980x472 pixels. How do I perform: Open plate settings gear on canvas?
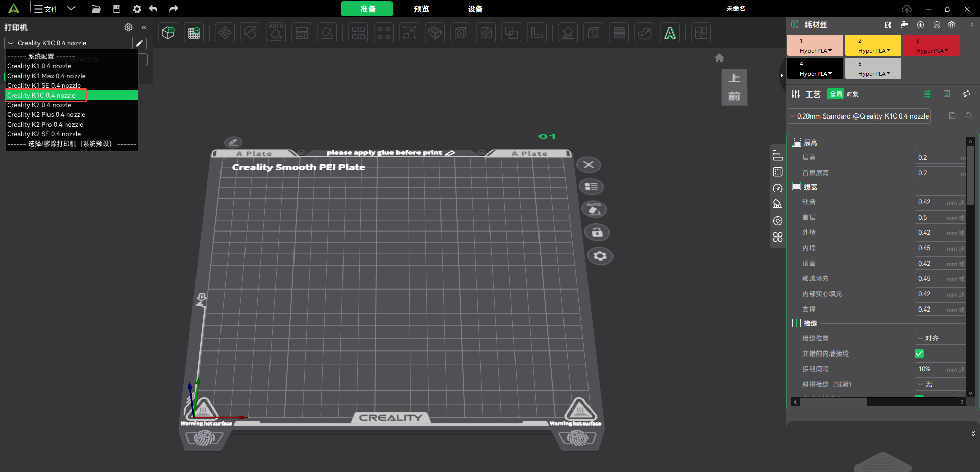[600, 256]
